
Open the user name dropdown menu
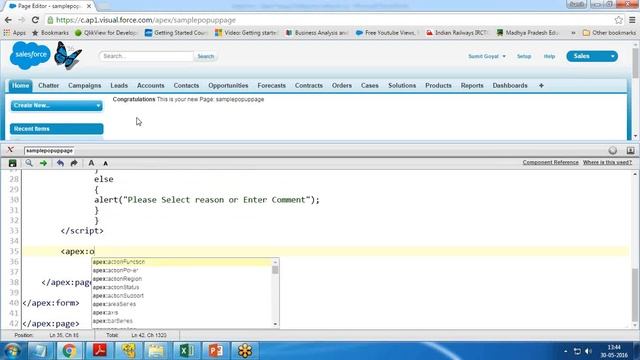click(487, 56)
